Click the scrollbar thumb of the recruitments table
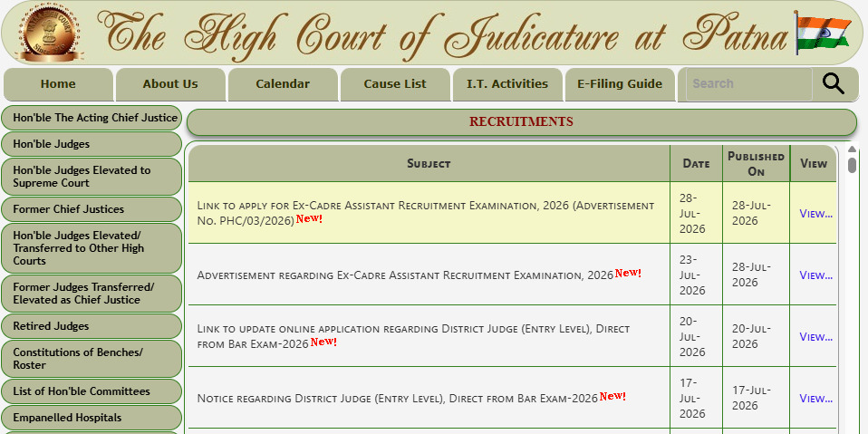This screenshot has width=868, height=434. click(852, 164)
